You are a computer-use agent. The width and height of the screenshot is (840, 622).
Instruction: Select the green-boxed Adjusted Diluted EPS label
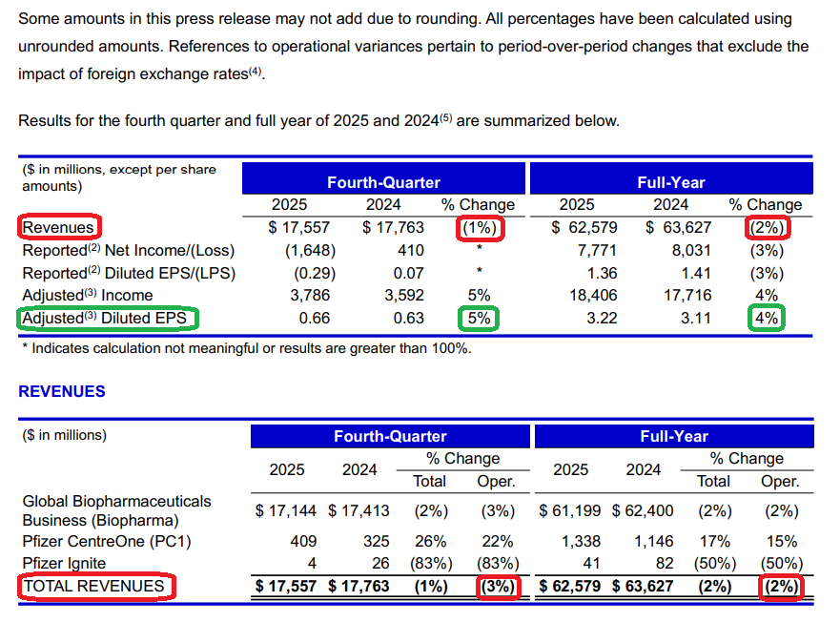108,319
